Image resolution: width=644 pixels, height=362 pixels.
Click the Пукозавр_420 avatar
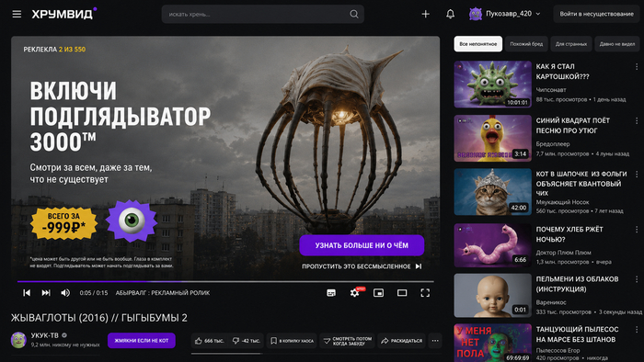pos(476,14)
